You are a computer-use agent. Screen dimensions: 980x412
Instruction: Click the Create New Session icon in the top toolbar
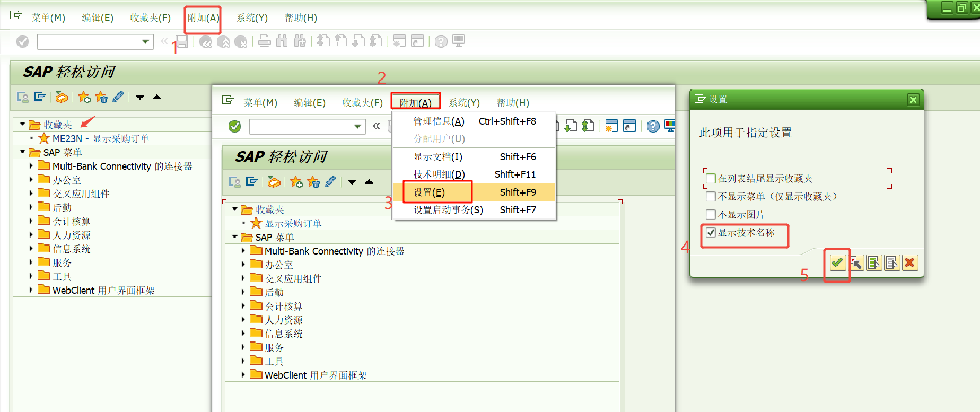(400, 41)
